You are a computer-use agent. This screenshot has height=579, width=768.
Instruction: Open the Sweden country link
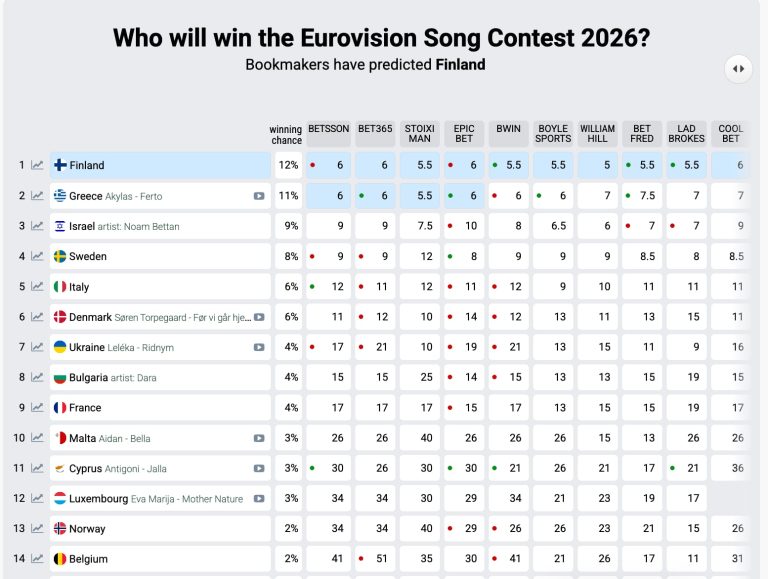tap(87, 257)
